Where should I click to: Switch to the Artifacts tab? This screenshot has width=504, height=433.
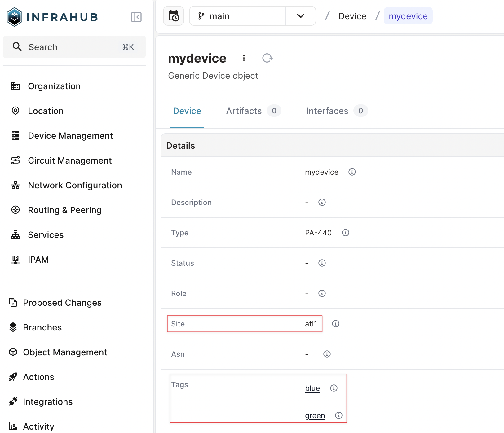pos(253,111)
